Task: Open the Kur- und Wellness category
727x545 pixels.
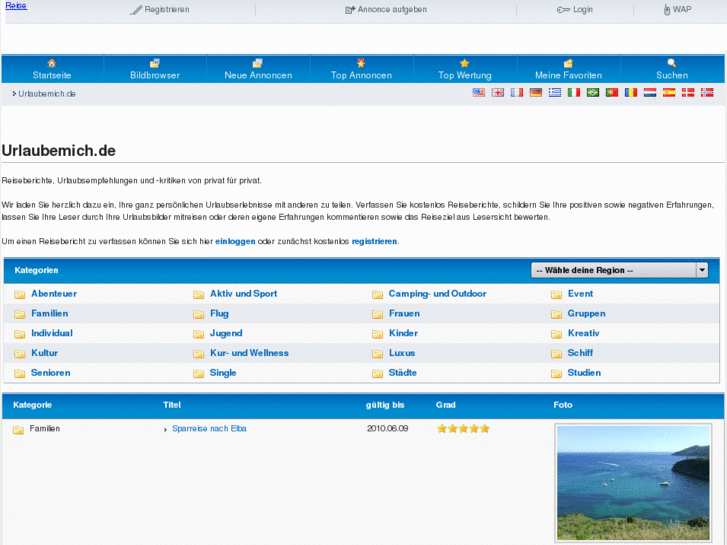Action: pyautogui.click(x=249, y=353)
